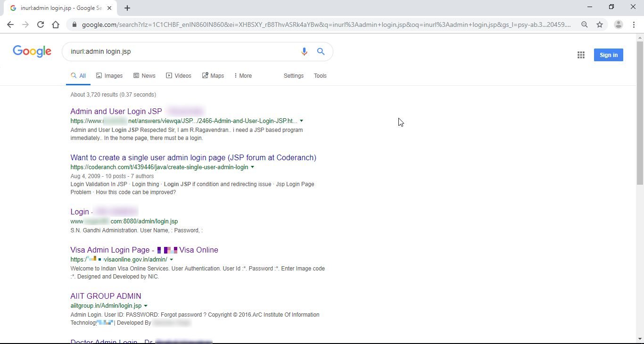This screenshot has height=344, width=644.
Task: Click the About 3,720 results text
Action: (113, 95)
